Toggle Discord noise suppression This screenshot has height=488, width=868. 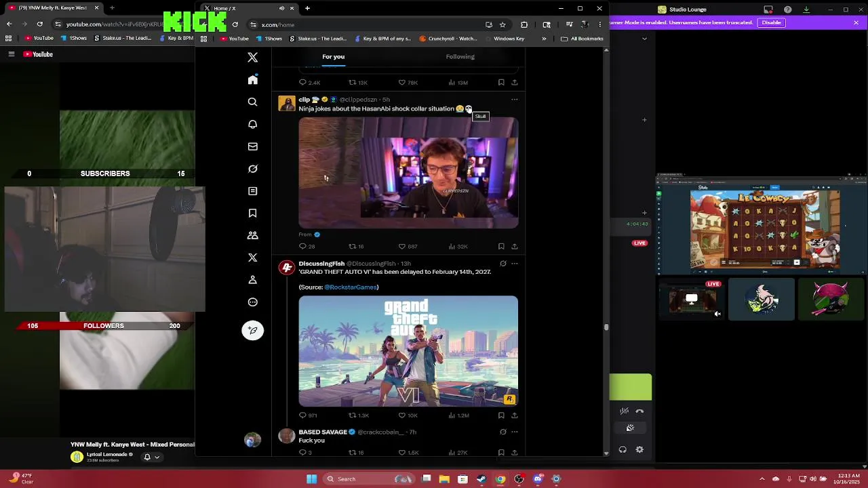click(x=624, y=411)
